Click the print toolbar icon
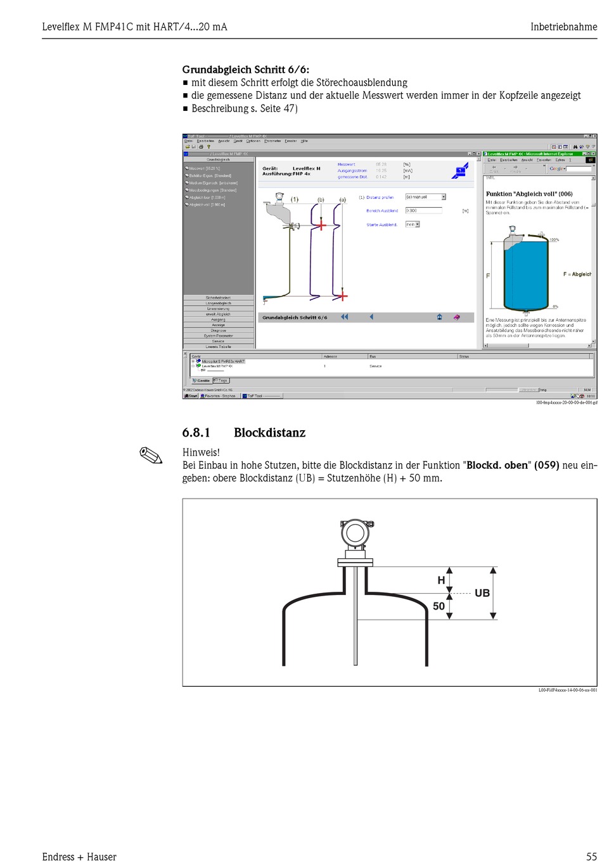The image size is (602, 868). tap(200, 146)
